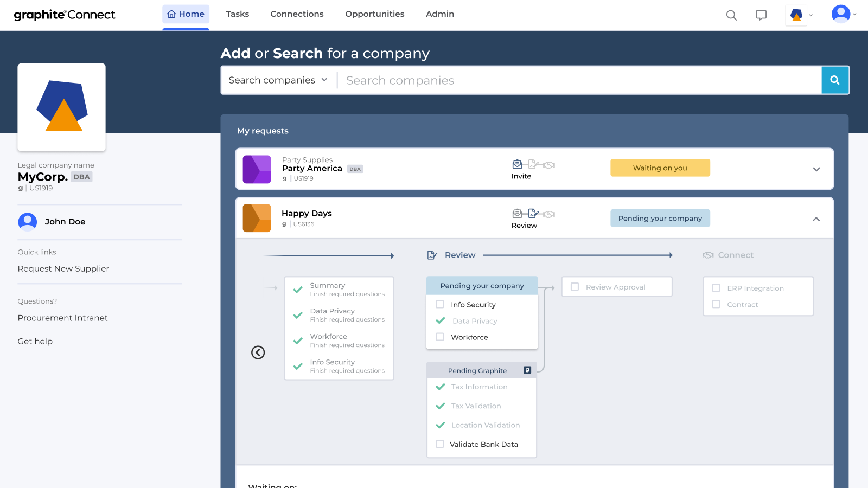The width and height of the screenshot is (868, 488).
Task: Open the user profile avatar menu
Action: click(x=841, y=14)
